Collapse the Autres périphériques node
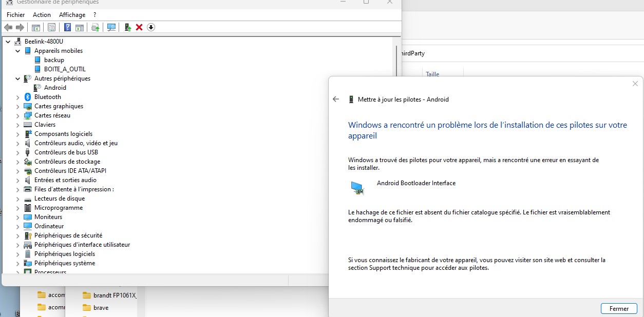This screenshot has width=644, height=317. click(x=17, y=78)
